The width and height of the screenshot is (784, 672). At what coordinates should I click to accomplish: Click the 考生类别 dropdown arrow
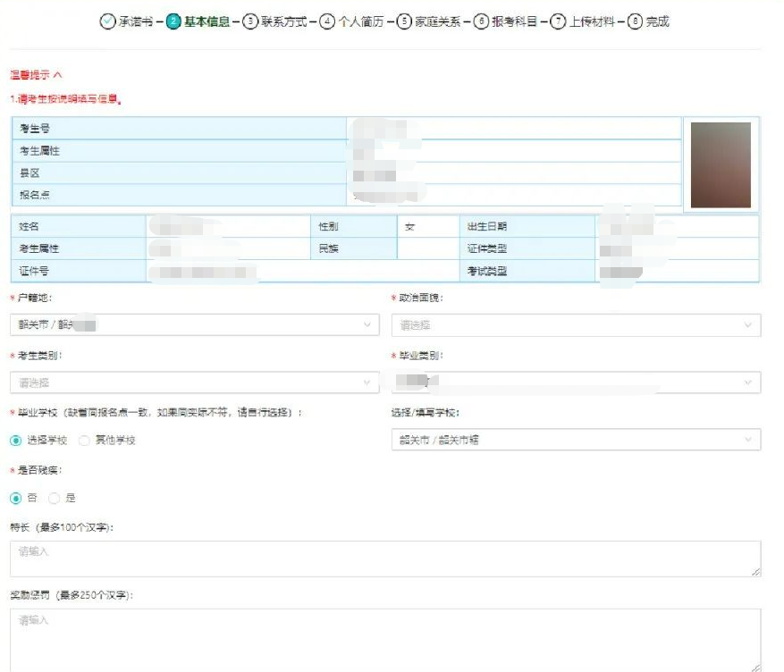[367, 382]
